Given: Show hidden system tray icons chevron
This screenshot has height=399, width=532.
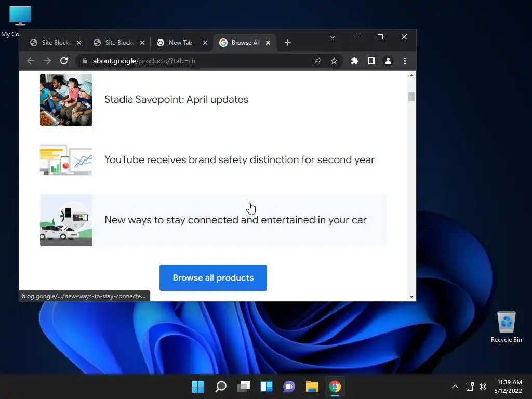Looking at the screenshot, I should tap(455, 387).
